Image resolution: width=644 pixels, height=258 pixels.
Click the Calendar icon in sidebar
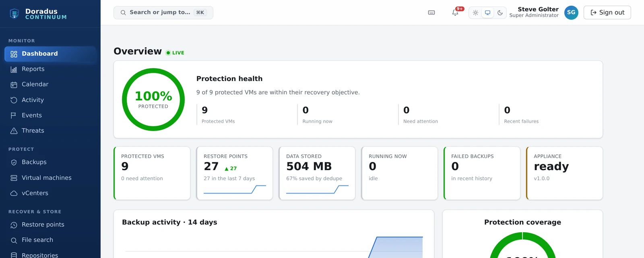[x=14, y=85]
